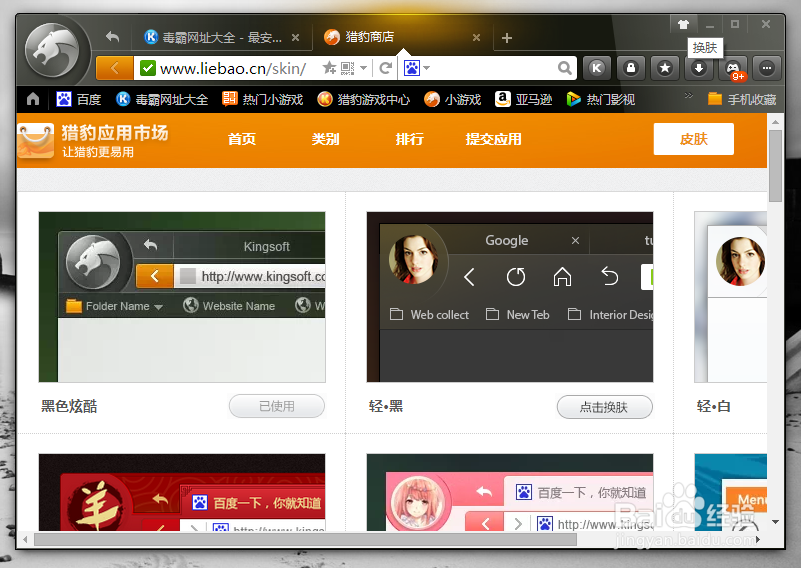The height and width of the screenshot is (568, 801).
Task: Open the 猎豹游戏中心 bookmark
Action: pyautogui.click(x=363, y=99)
